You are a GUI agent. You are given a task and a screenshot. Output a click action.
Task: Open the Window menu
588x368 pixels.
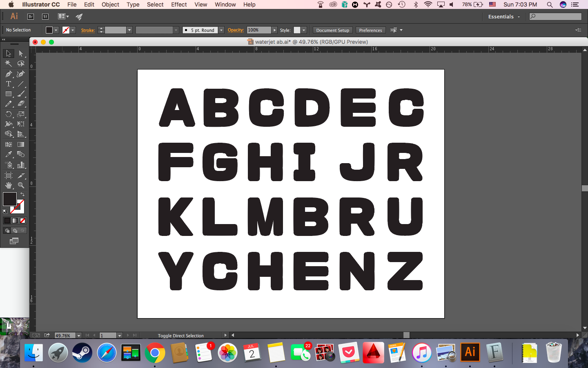point(225,4)
